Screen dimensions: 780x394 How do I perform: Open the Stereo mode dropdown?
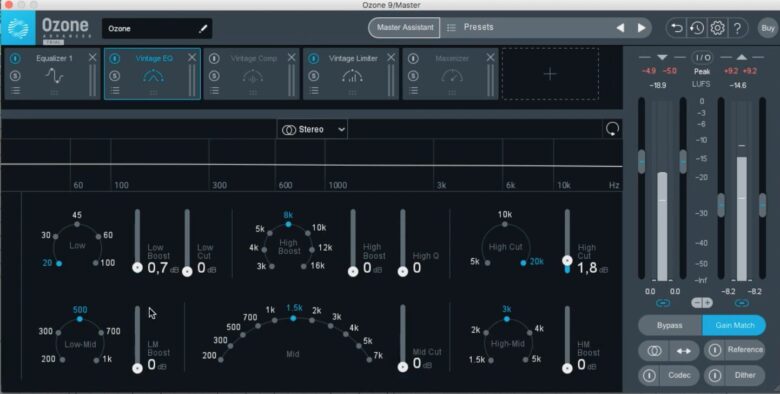pyautogui.click(x=312, y=129)
